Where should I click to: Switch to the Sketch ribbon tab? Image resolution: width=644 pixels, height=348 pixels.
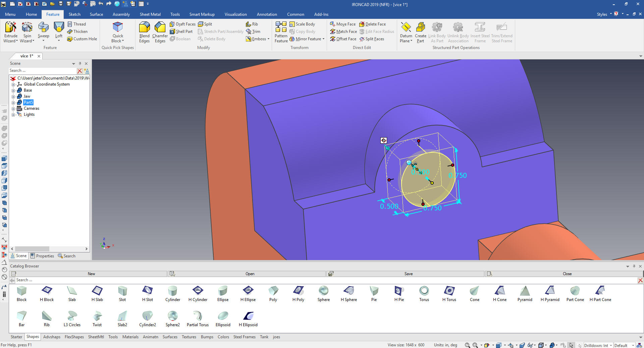(74, 14)
